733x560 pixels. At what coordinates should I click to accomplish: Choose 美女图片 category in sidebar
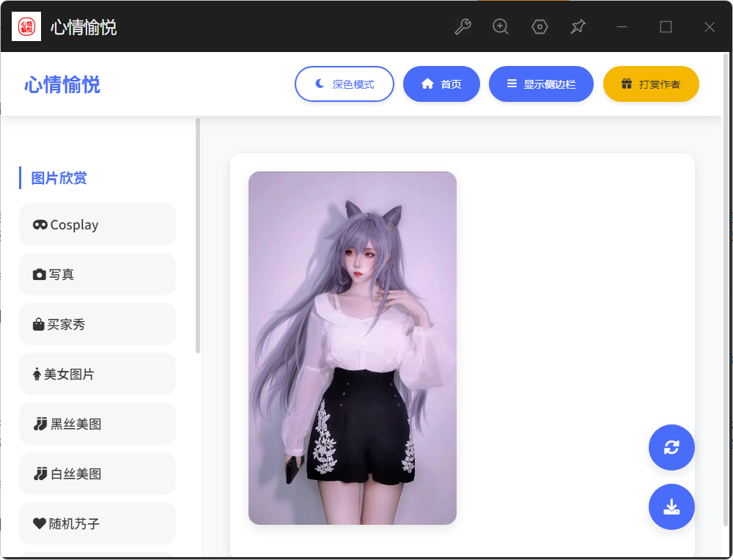click(x=97, y=374)
